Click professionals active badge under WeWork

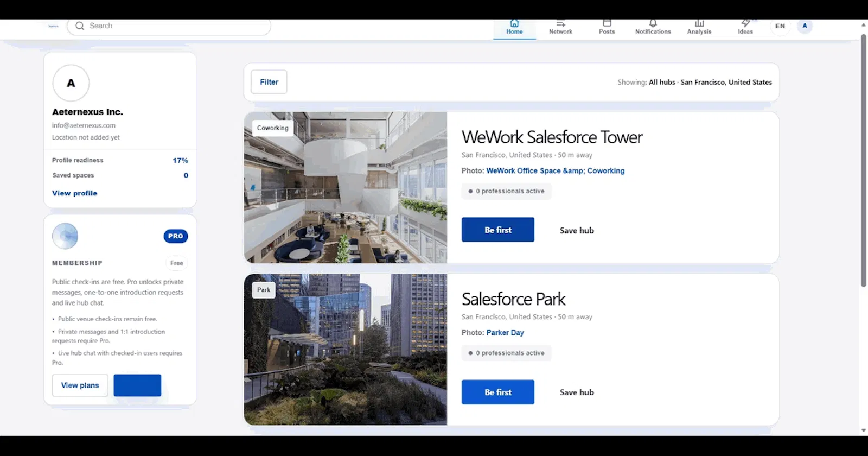click(507, 192)
